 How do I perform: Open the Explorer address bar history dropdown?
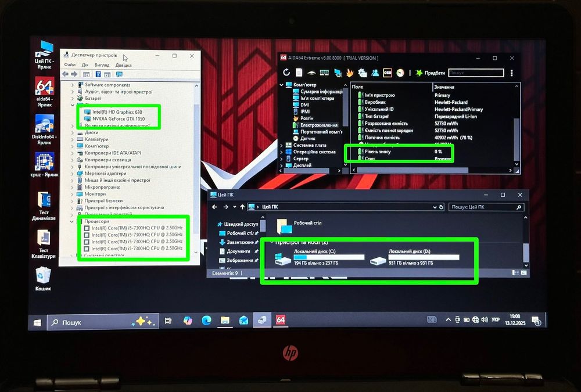(x=435, y=207)
